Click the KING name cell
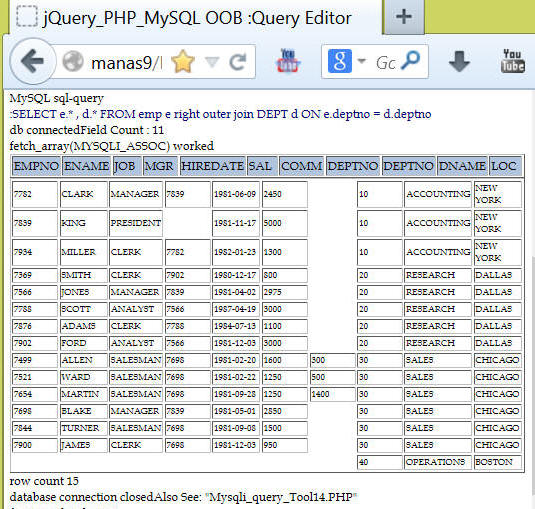This screenshot has height=509, width=535. coord(84,223)
